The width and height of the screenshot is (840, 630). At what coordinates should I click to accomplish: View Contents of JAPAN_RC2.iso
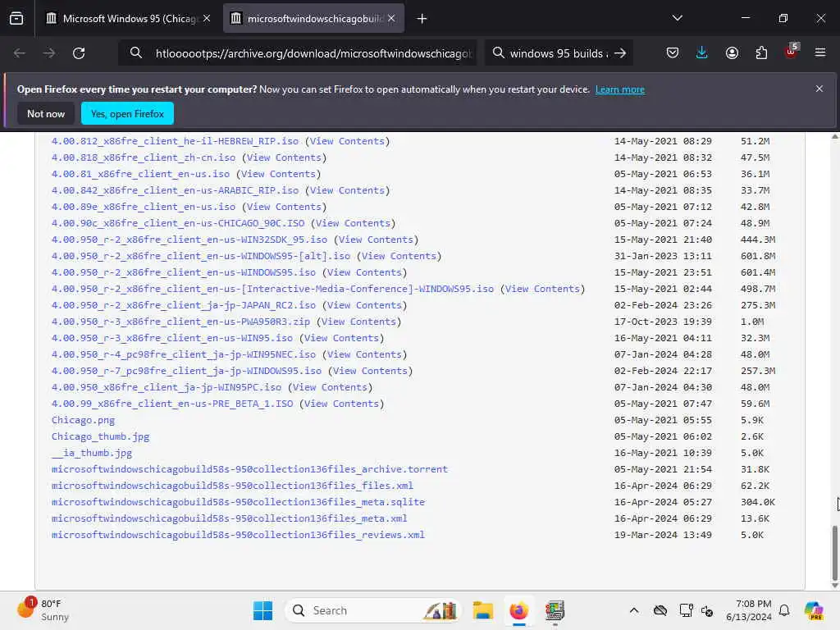click(x=364, y=305)
